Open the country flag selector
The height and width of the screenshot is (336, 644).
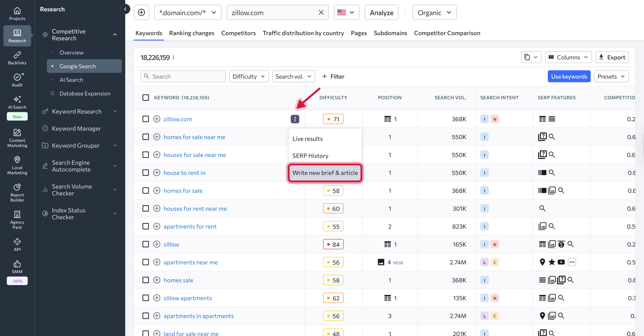[346, 12]
